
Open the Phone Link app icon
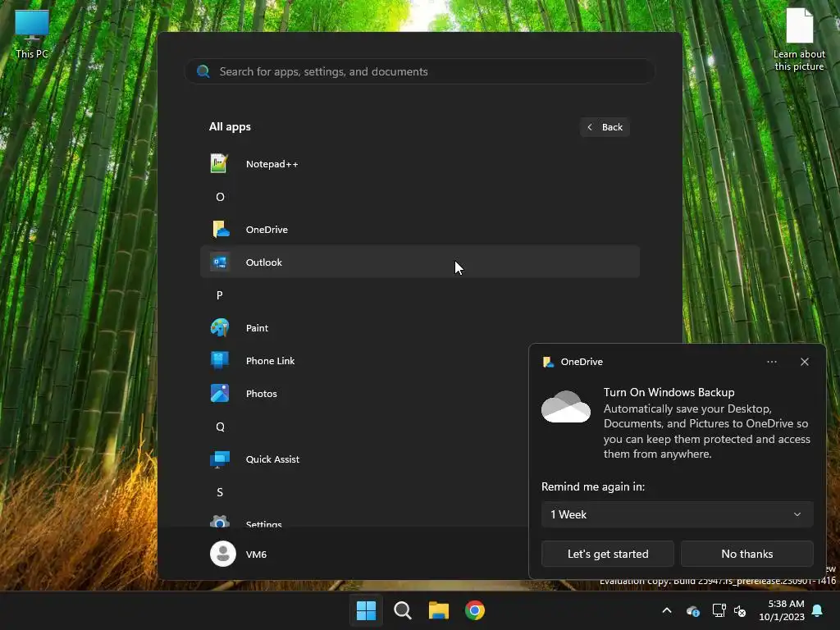[220, 361]
